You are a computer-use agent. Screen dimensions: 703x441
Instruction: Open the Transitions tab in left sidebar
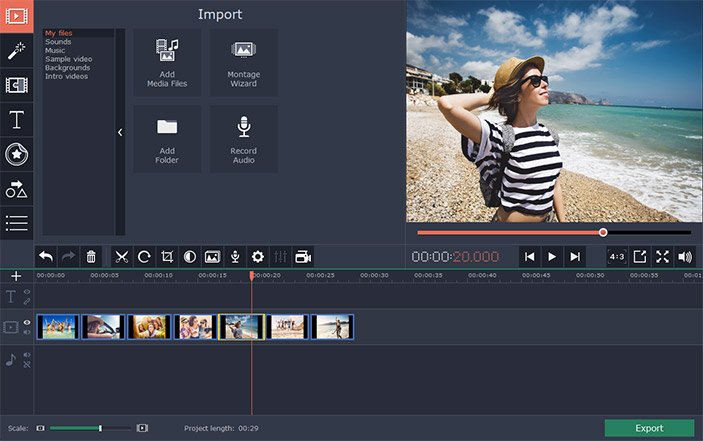coord(16,85)
